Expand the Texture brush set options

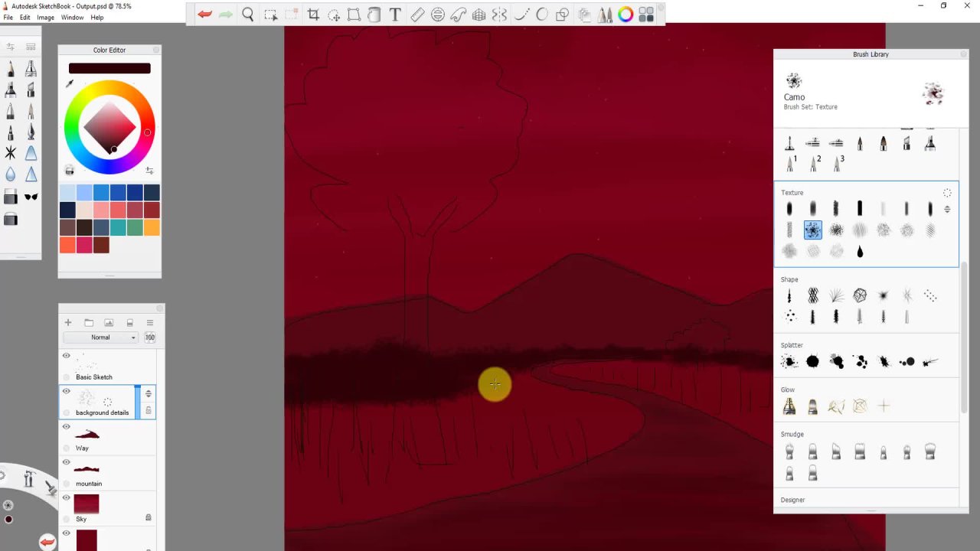(947, 193)
